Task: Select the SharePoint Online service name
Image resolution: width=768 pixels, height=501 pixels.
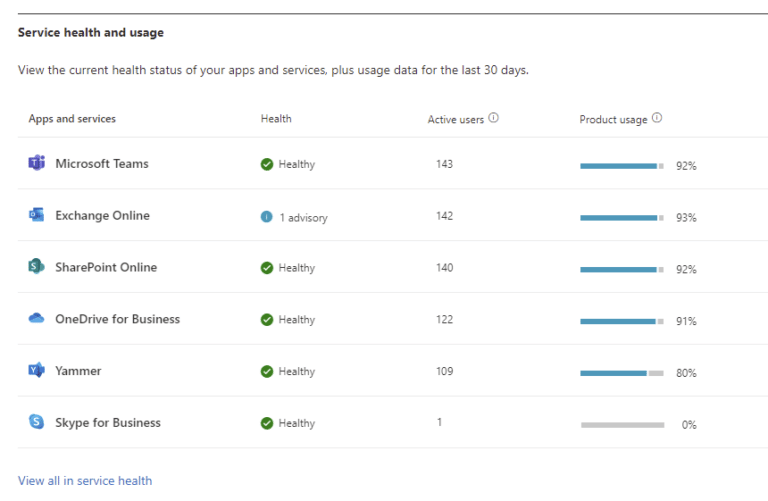Action: click(106, 268)
